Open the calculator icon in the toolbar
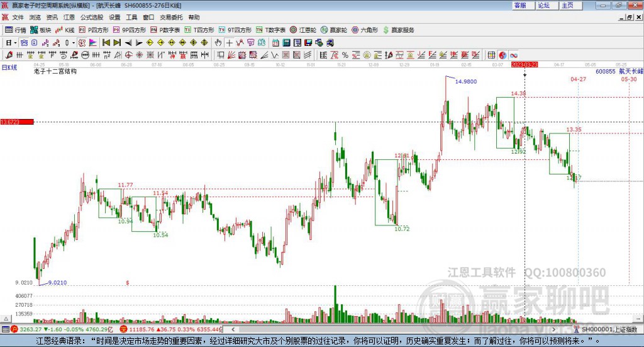This screenshot has height=347, width=644. (x=286, y=43)
